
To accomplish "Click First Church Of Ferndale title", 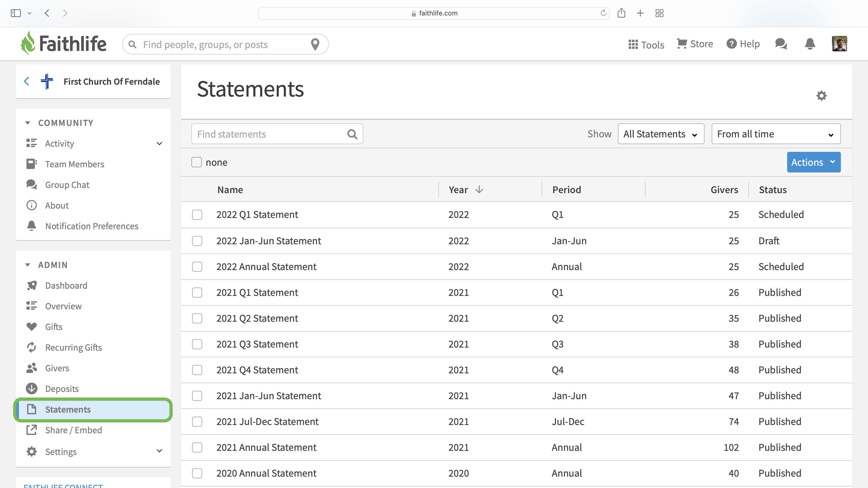I will point(112,81).
